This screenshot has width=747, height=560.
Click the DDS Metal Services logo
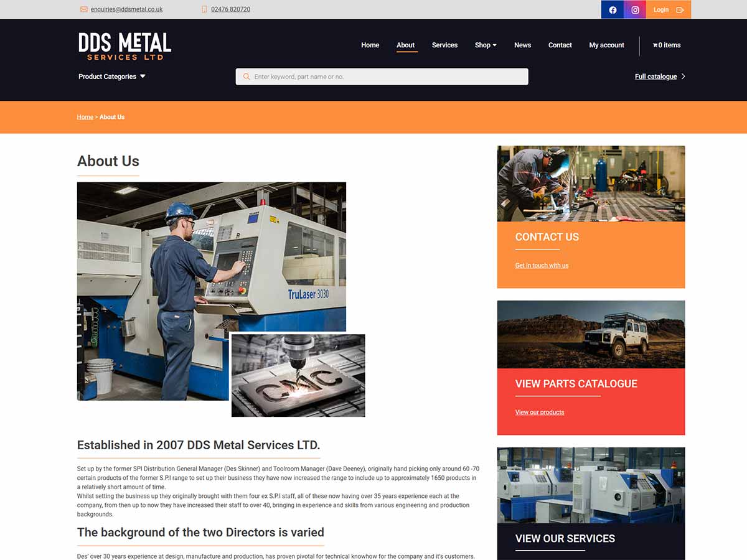click(x=125, y=46)
